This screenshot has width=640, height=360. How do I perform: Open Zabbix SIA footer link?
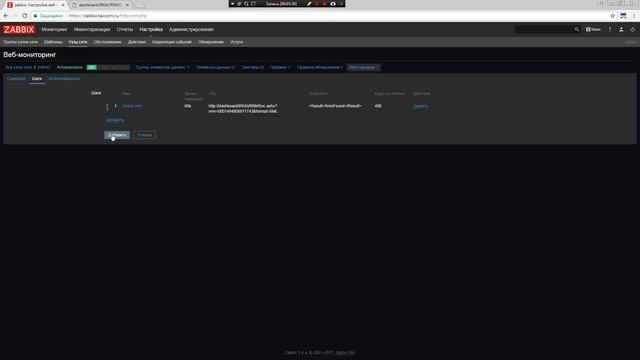pos(345,353)
